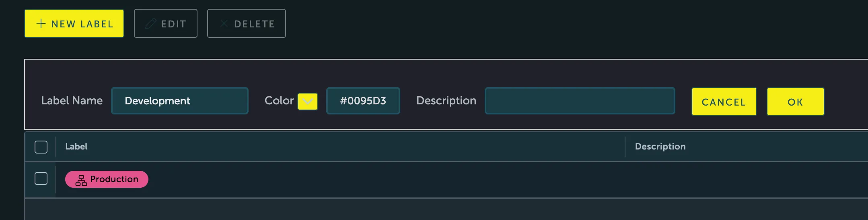Open the label color picker dropdown
This screenshot has width=868, height=220.
tap(308, 101)
